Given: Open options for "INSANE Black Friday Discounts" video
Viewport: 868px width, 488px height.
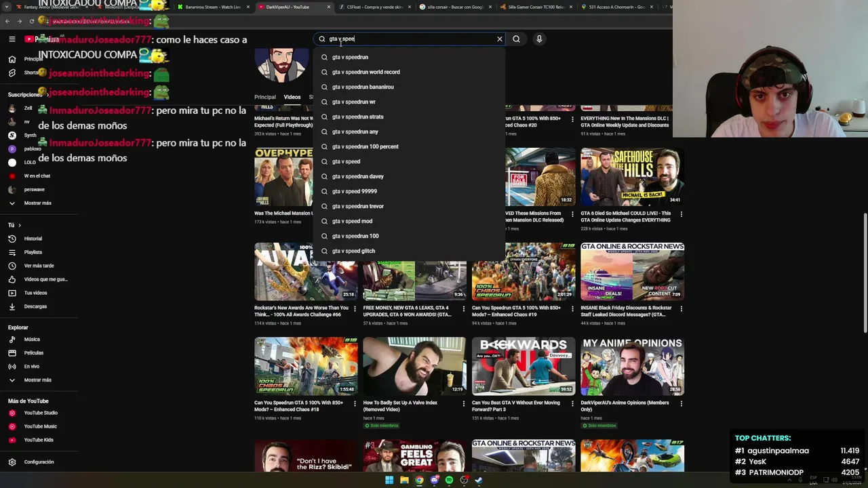Looking at the screenshot, I should point(681,309).
